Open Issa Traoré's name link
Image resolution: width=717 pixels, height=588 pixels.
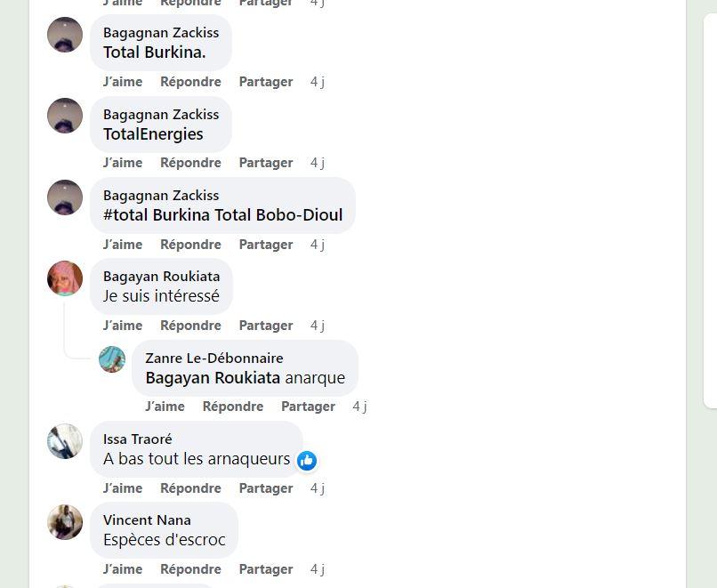pos(138,439)
